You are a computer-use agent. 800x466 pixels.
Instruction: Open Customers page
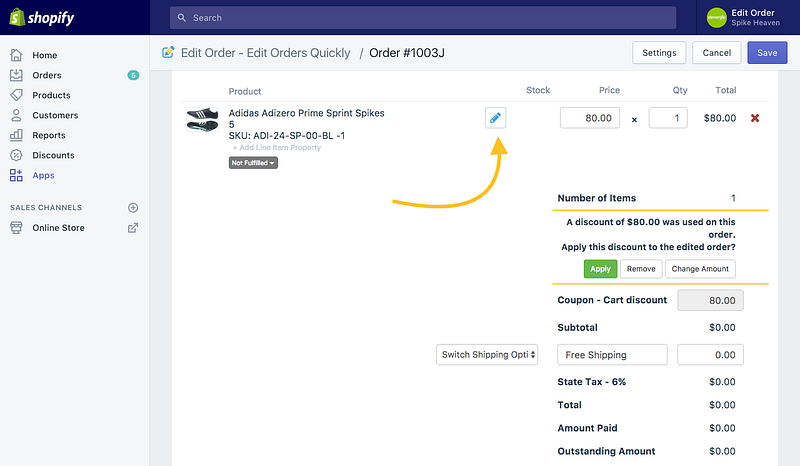pyautogui.click(x=55, y=115)
